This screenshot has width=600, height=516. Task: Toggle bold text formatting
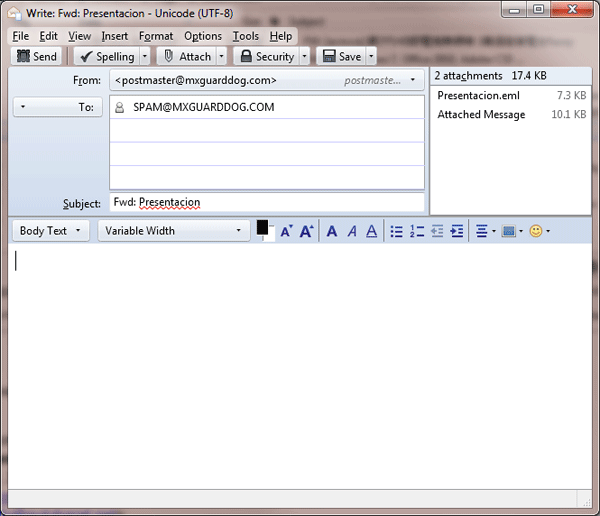pyautogui.click(x=333, y=231)
